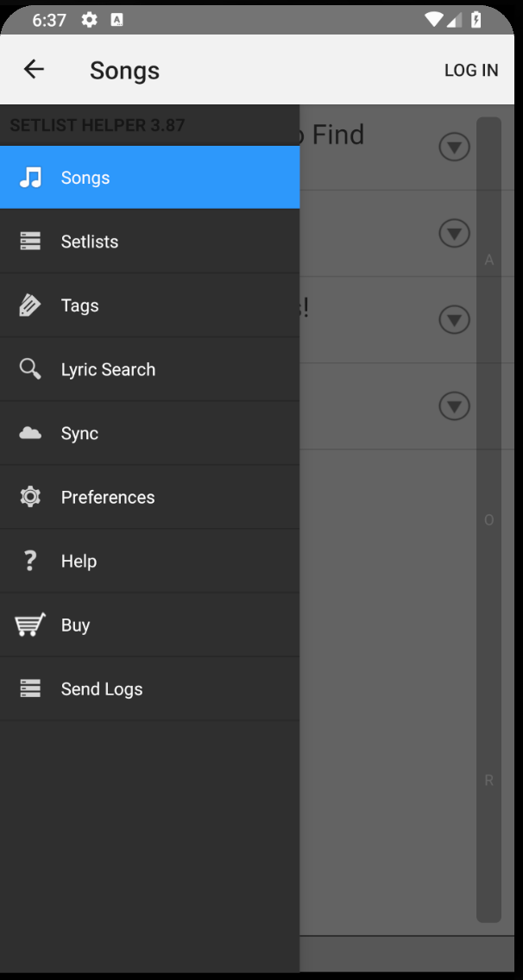Click the Tags label icon
Screen dimensions: 523x980
click(29, 305)
